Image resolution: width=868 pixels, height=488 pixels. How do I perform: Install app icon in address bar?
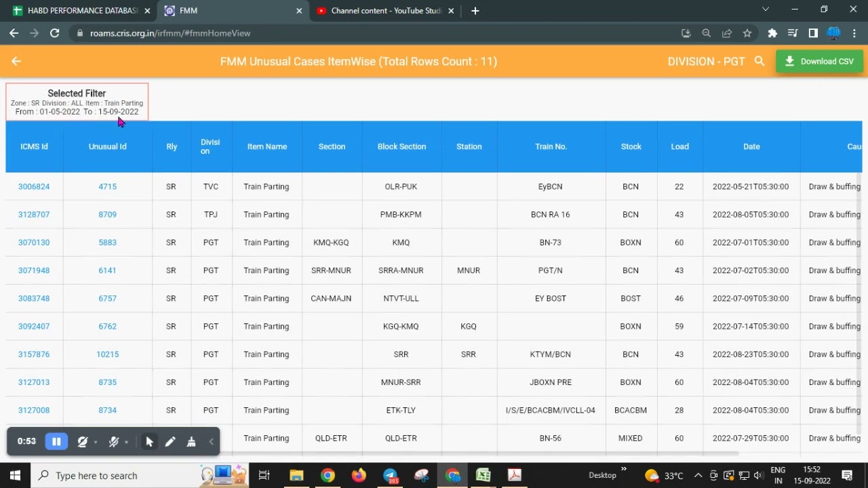[686, 33]
